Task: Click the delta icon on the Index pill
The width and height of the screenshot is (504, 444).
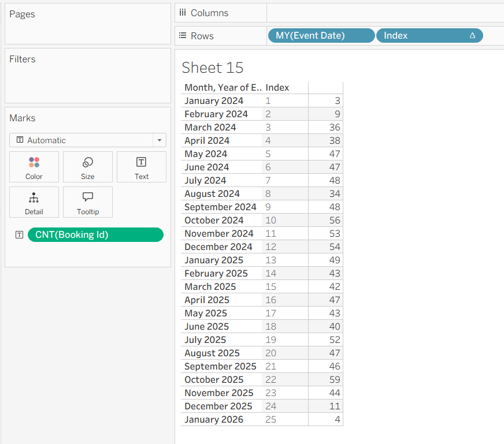Action: (x=472, y=36)
